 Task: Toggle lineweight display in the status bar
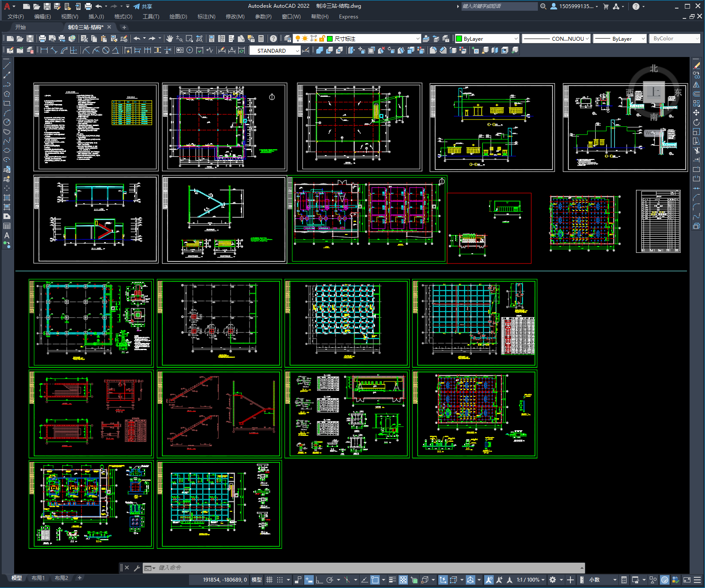point(392,580)
